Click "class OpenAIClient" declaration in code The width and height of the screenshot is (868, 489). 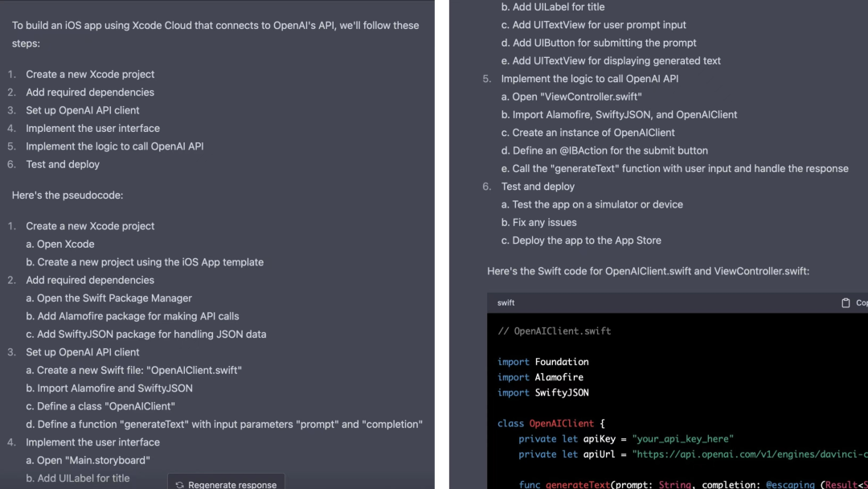point(551,423)
